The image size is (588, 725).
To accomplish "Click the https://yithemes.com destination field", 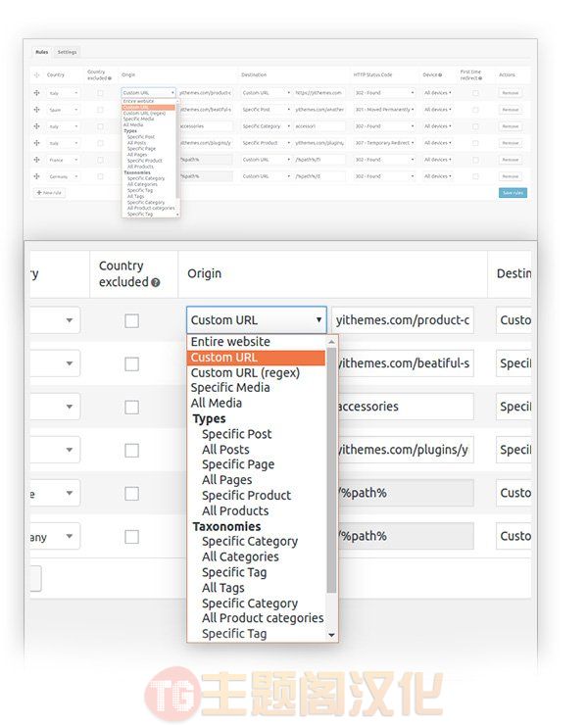I will point(319,93).
